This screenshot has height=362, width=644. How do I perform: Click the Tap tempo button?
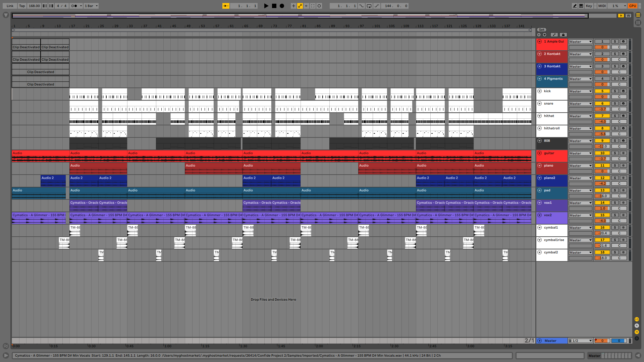point(22,6)
